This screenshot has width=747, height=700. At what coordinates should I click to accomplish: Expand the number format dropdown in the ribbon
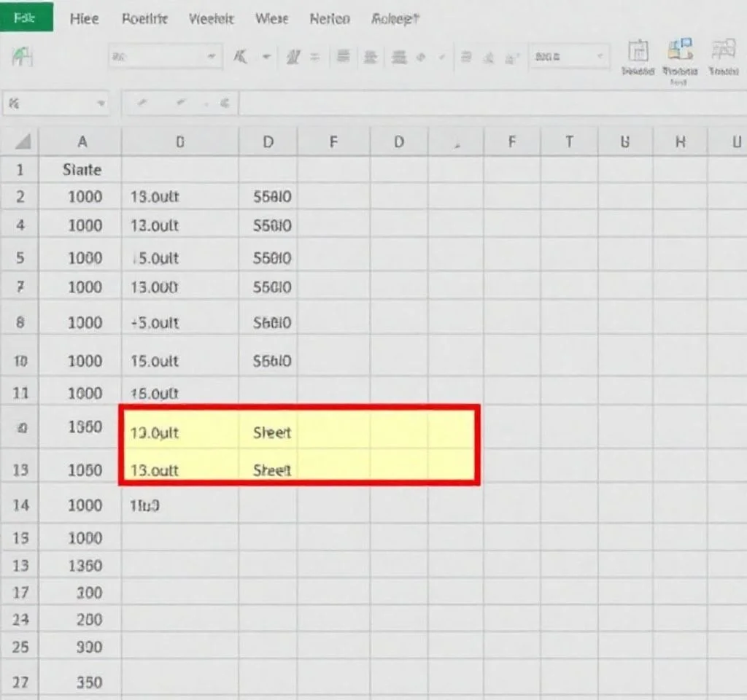pos(600,57)
